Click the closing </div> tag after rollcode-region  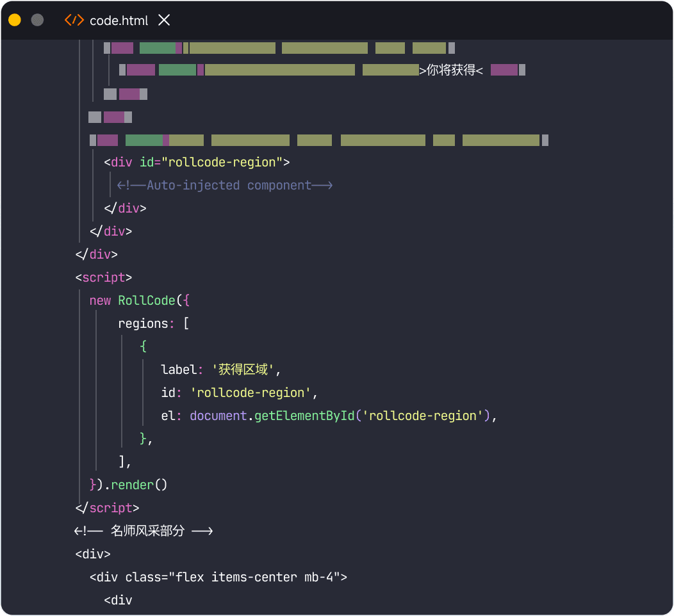click(126, 208)
